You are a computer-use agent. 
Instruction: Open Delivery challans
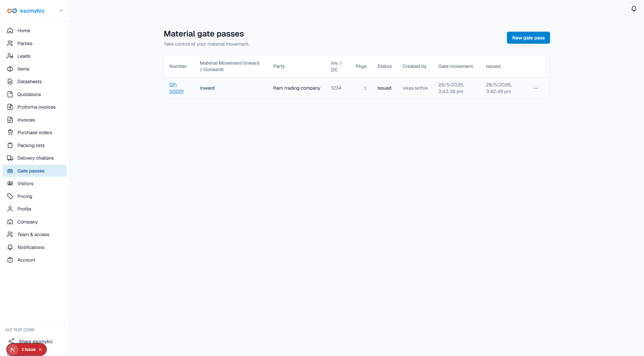(35, 158)
